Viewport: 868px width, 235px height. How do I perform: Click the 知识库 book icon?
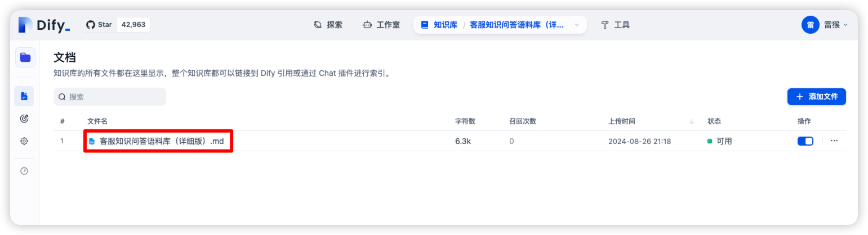coord(424,25)
